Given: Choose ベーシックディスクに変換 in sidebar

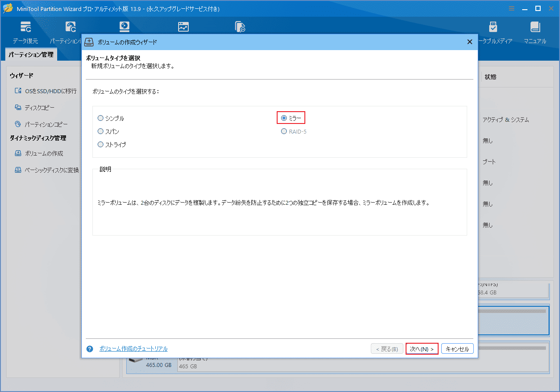Looking at the screenshot, I should click(52, 170).
